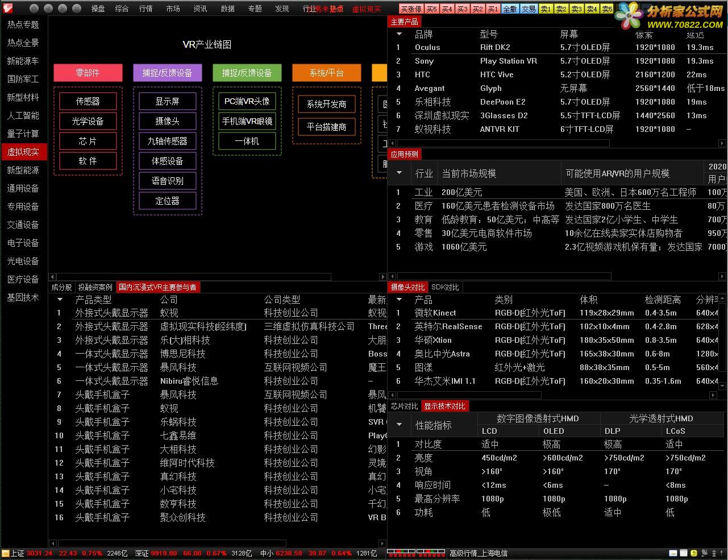
Task: Switch to the 投融资案例 tab
Action: (x=95, y=287)
